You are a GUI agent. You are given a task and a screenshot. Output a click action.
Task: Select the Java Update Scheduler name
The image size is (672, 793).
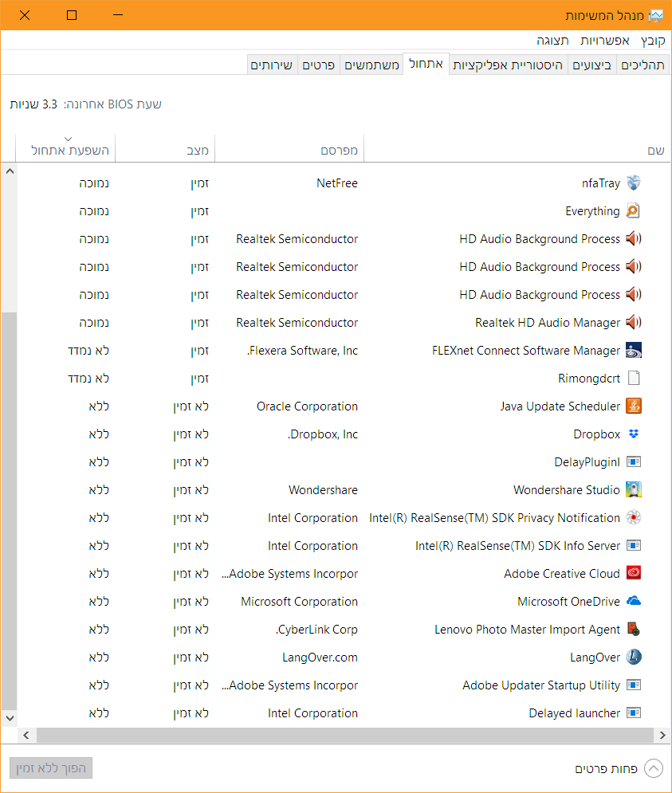(x=560, y=406)
